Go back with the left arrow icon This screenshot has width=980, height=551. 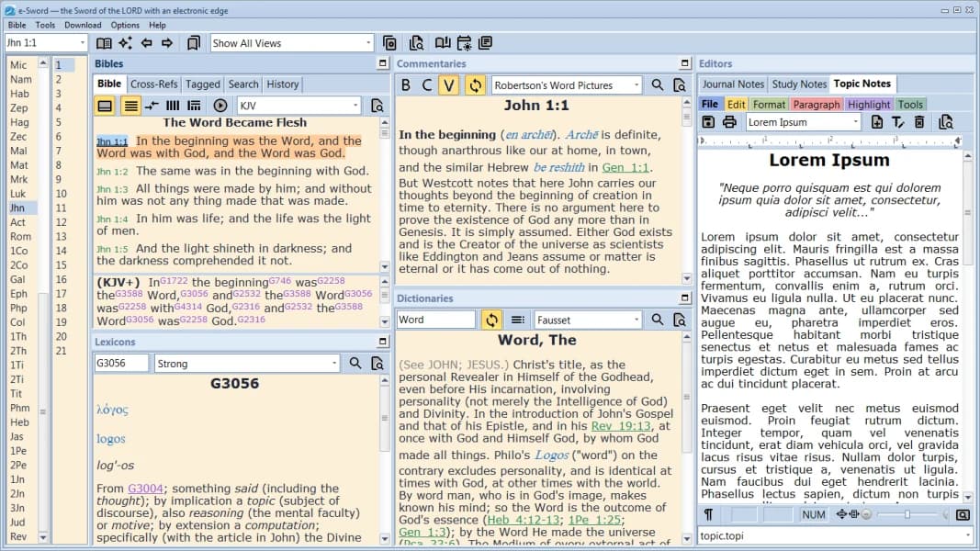[x=147, y=43]
